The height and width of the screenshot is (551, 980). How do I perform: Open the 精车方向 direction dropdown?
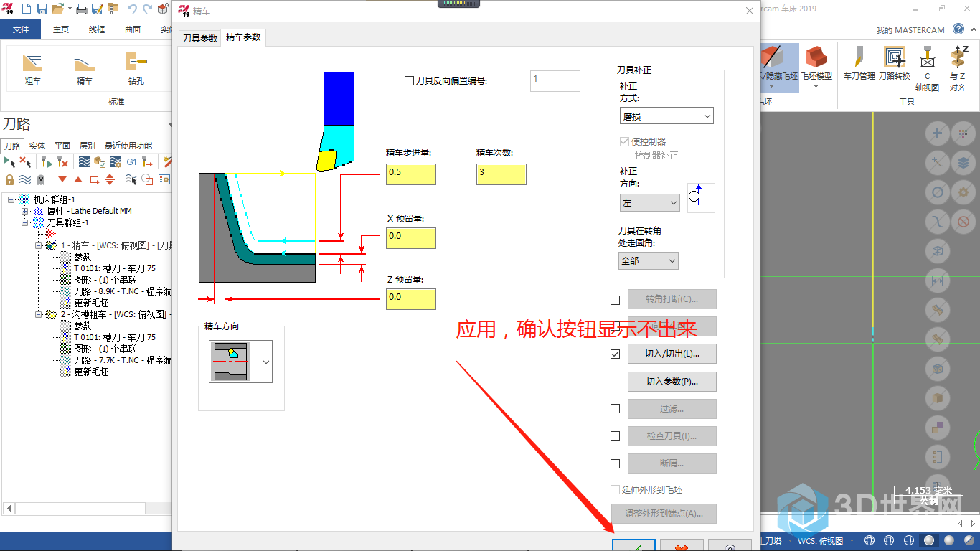tap(266, 362)
